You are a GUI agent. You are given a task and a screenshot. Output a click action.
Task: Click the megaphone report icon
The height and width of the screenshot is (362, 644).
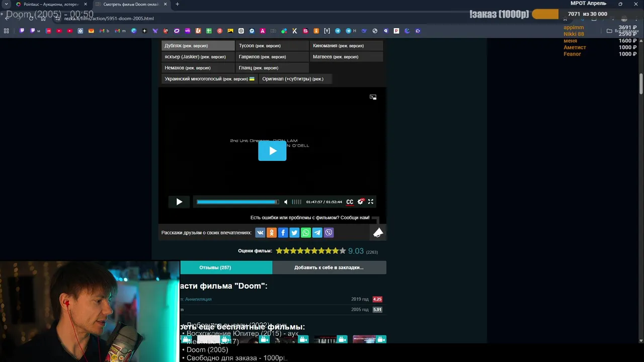pos(378,232)
